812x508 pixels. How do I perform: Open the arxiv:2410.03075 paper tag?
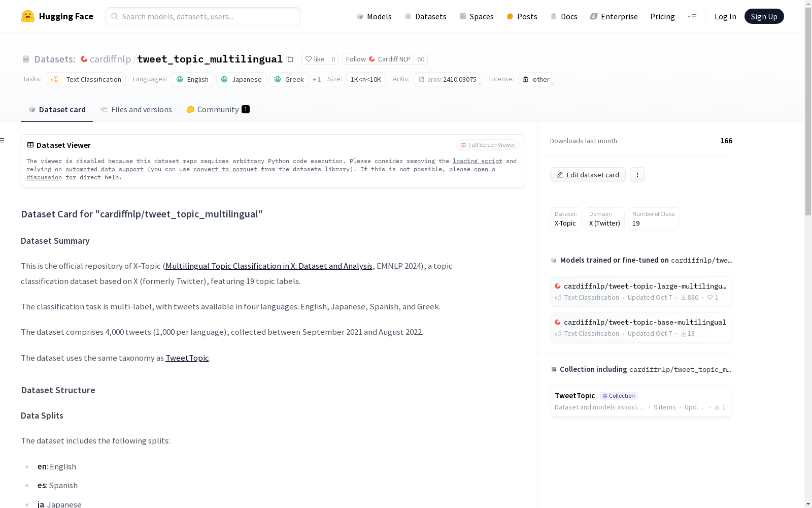[x=448, y=79]
